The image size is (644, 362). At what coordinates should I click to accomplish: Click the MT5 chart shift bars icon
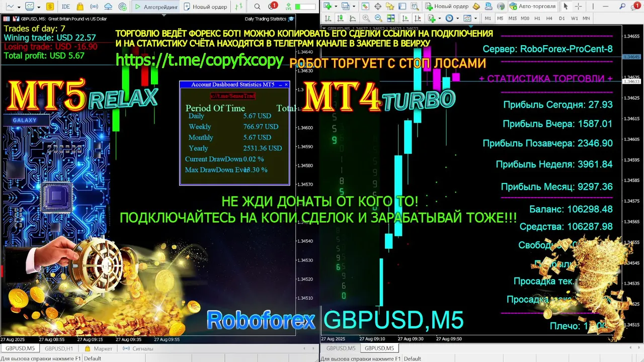(x=239, y=7)
